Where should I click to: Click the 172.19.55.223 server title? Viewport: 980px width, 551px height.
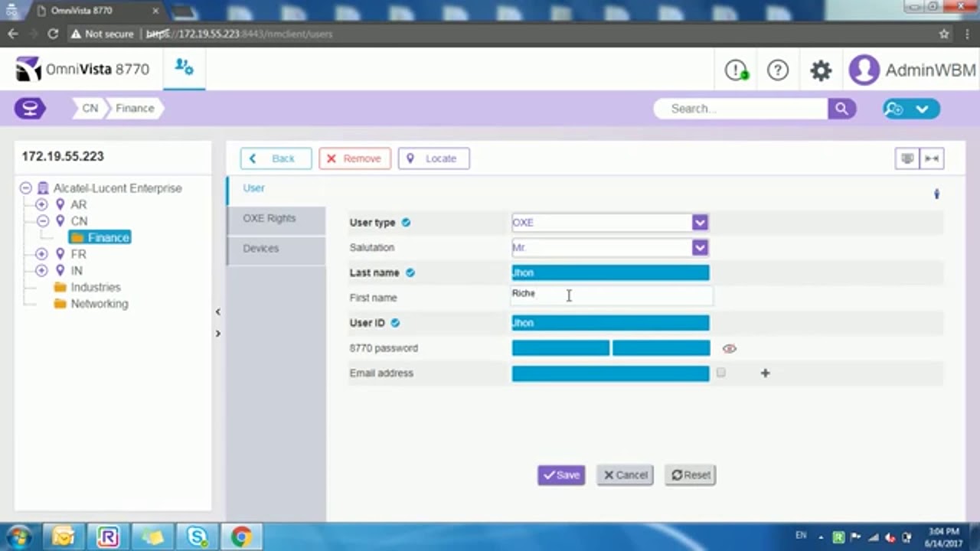click(x=63, y=156)
